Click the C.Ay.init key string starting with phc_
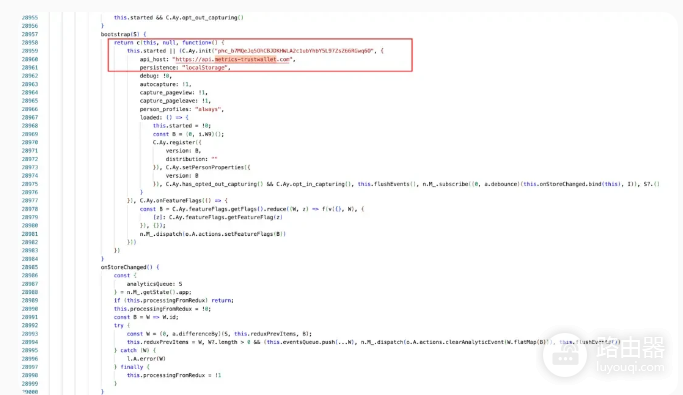The width and height of the screenshot is (683, 395). [x=295, y=51]
